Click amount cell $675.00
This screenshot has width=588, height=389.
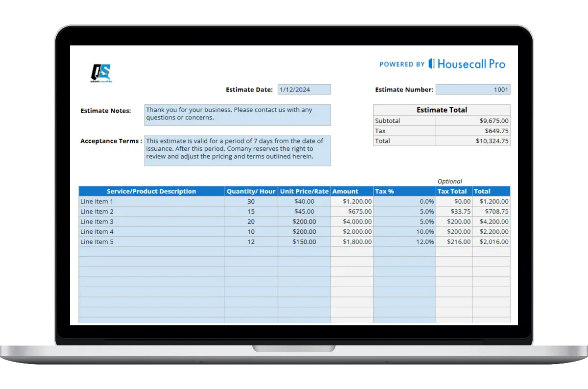click(x=352, y=212)
